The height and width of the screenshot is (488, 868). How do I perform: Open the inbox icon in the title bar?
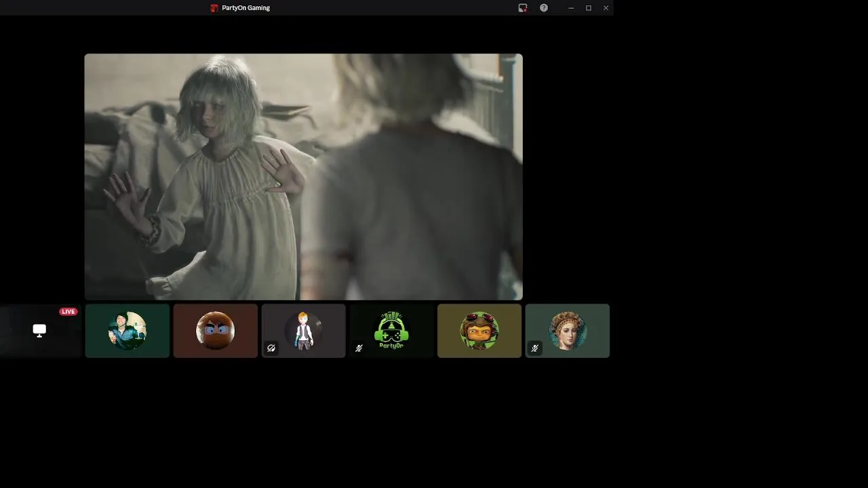(x=522, y=8)
